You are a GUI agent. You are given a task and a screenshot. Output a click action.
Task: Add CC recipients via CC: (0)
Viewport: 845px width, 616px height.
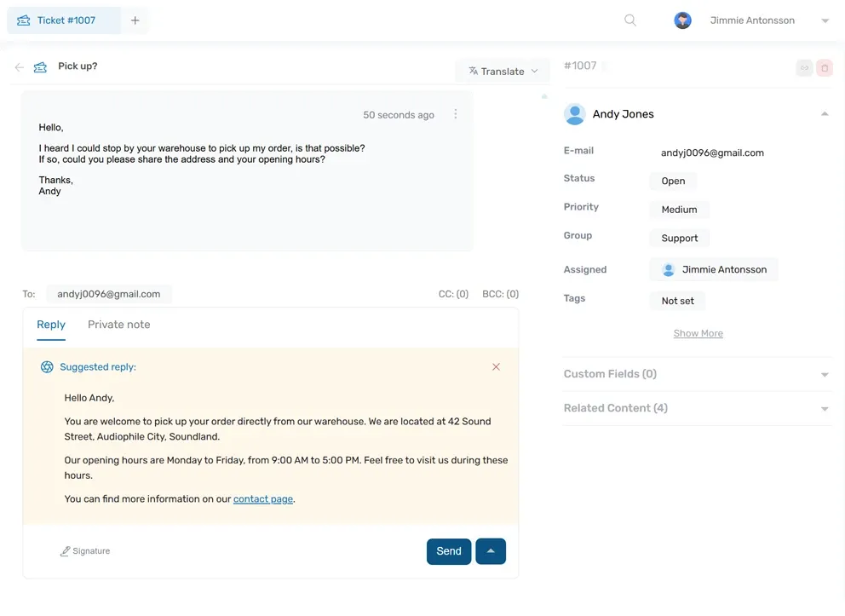pyautogui.click(x=453, y=294)
